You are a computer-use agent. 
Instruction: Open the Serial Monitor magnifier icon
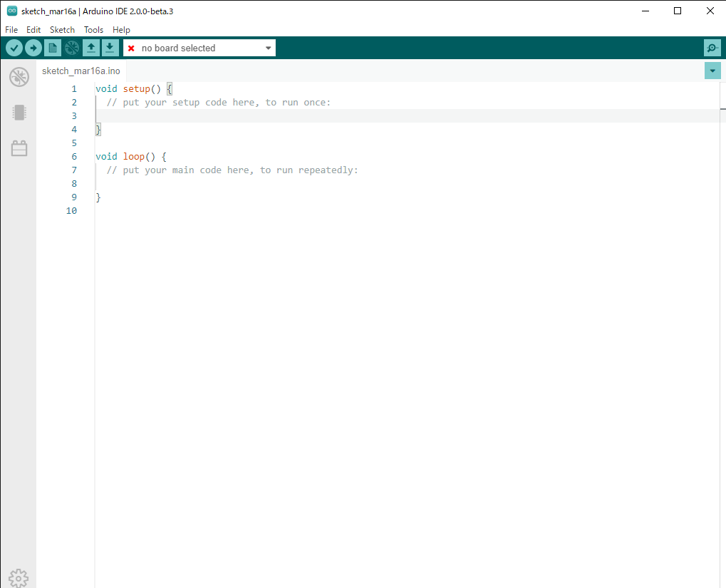pyautogui.click(x=712, y=48)
